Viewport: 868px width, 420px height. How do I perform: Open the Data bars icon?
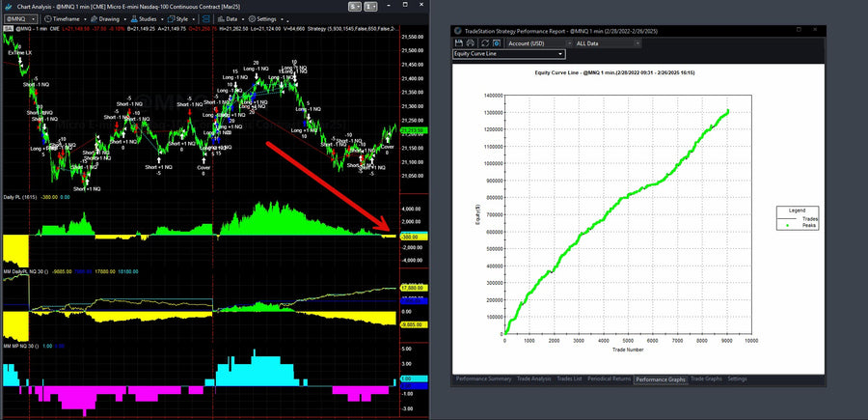[x=221, y=19]
